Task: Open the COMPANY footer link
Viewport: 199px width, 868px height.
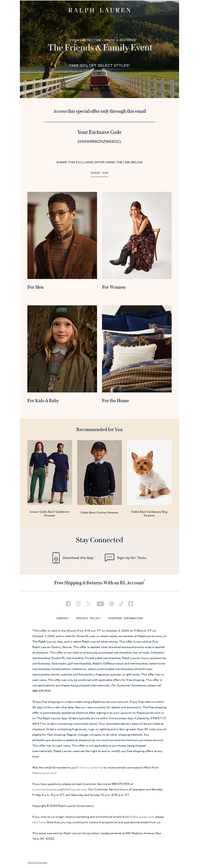Action: click(x=62, y=618)
